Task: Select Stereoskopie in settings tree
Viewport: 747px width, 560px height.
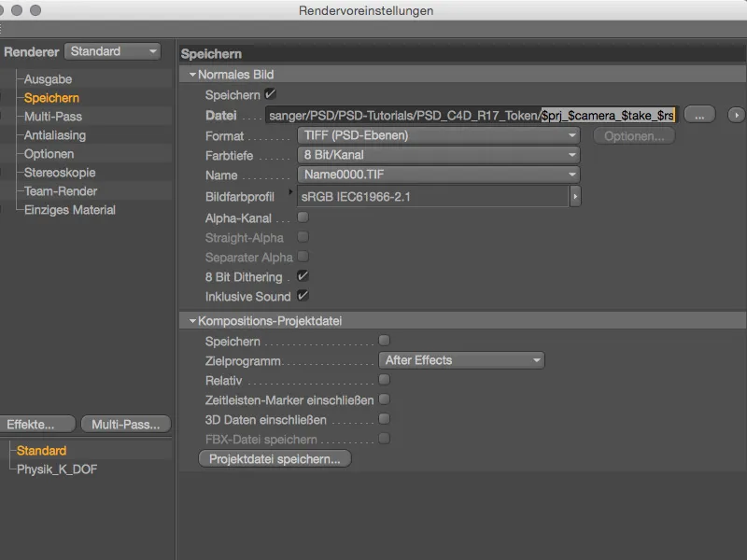Action: click(60, 173)
